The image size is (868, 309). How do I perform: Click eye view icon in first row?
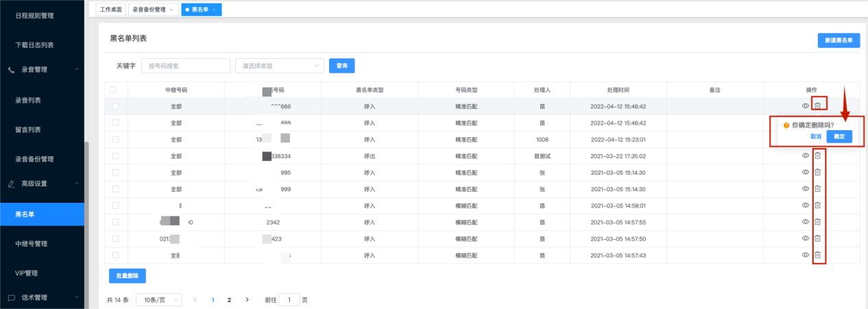[806, 106]
